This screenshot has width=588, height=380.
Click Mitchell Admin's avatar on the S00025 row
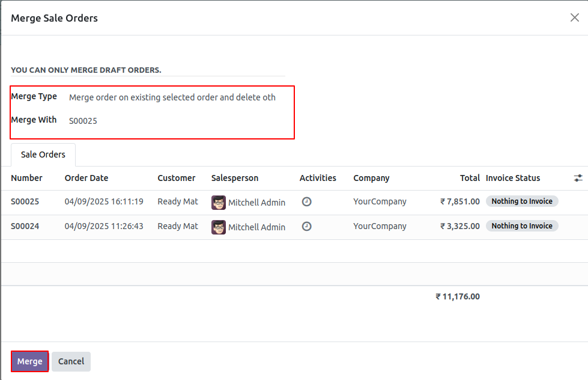click(x=218, y=202)
